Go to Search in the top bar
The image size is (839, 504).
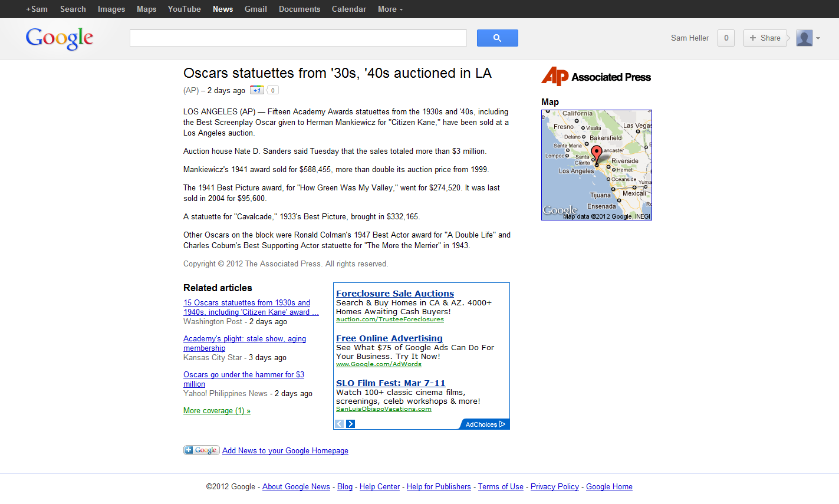pyautogui.click(x=73, y=9)
